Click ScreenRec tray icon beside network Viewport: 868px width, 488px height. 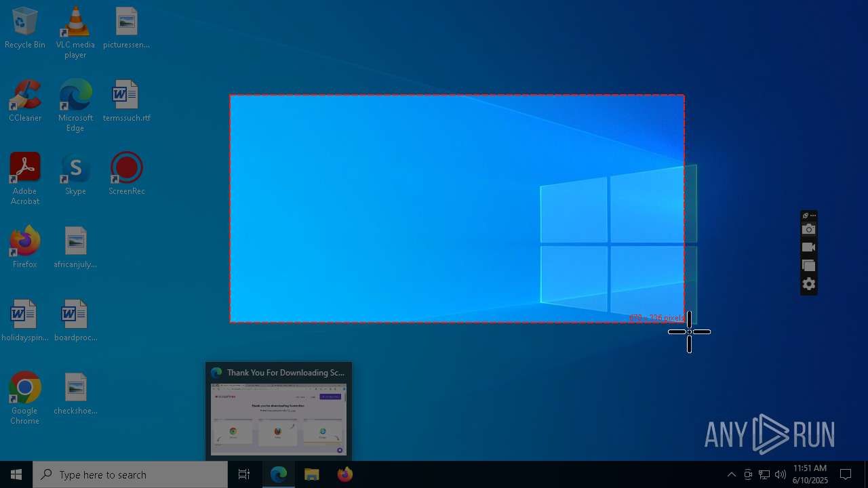pos(748,474)
